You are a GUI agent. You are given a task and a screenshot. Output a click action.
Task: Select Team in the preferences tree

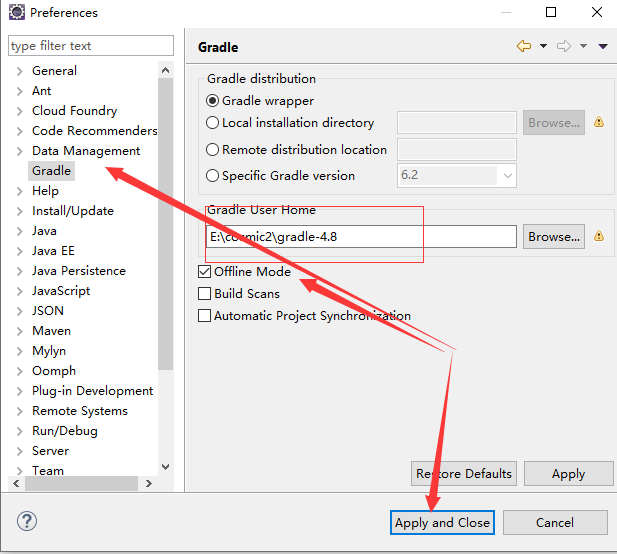tap(48, 471)
